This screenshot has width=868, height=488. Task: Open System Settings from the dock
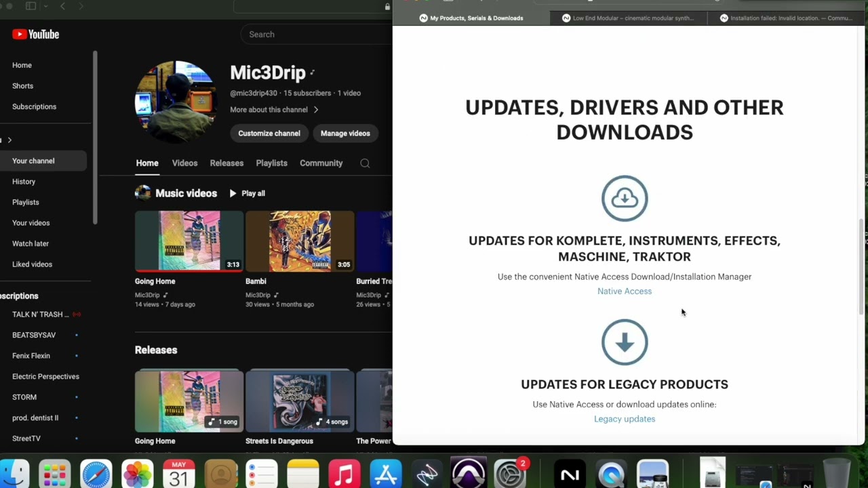pos(510,474)
